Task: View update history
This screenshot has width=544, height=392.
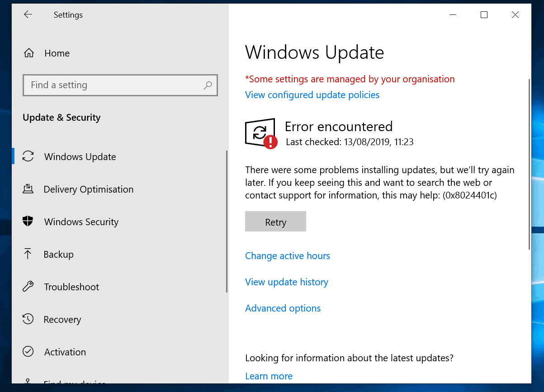Action: (x=286, y=282)
